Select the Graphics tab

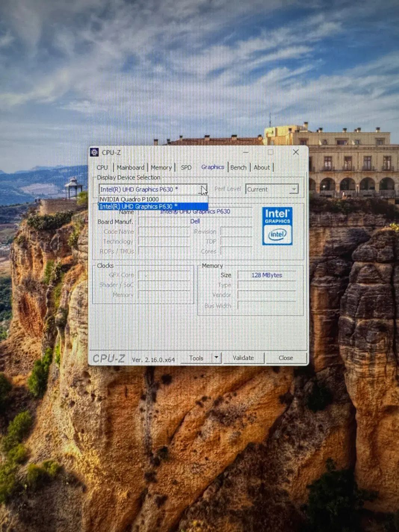click(x=213, y=167)
